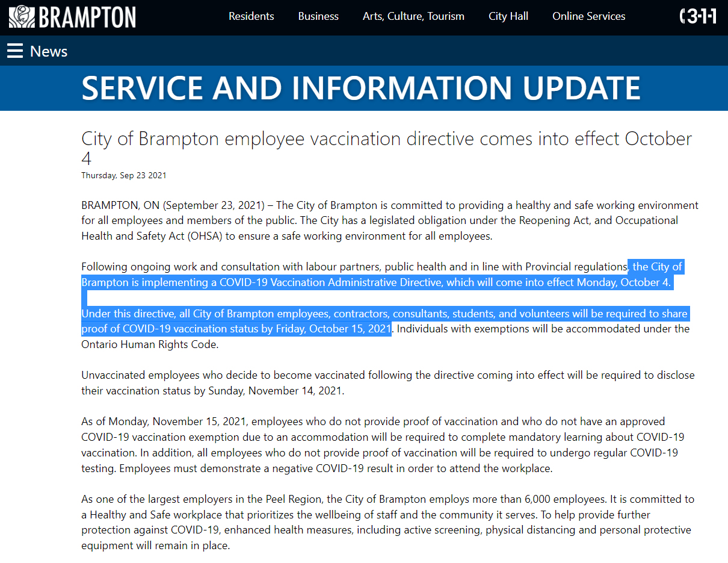Open the Business menu

[318, 16]
